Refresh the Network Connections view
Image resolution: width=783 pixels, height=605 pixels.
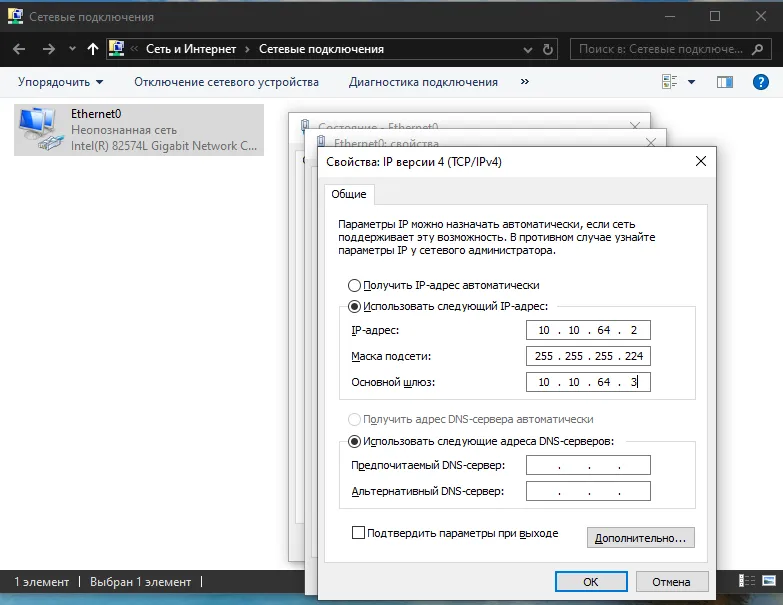tap(548, 49)
